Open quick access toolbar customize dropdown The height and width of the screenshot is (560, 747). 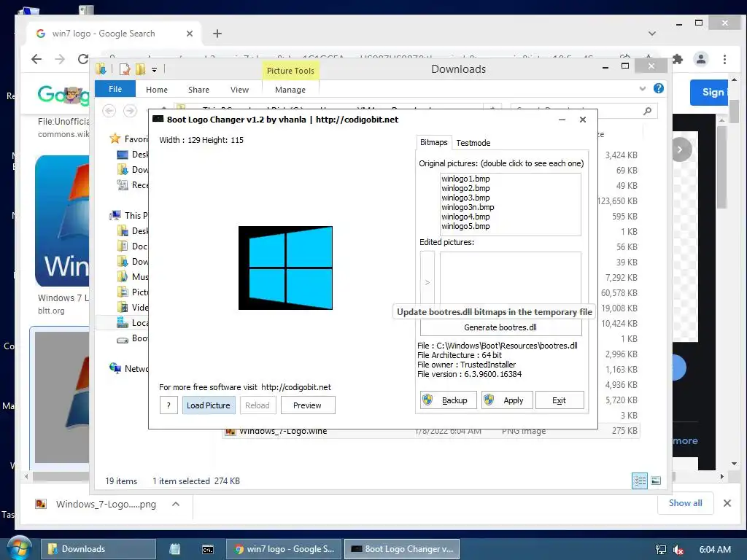pos(155,70)
